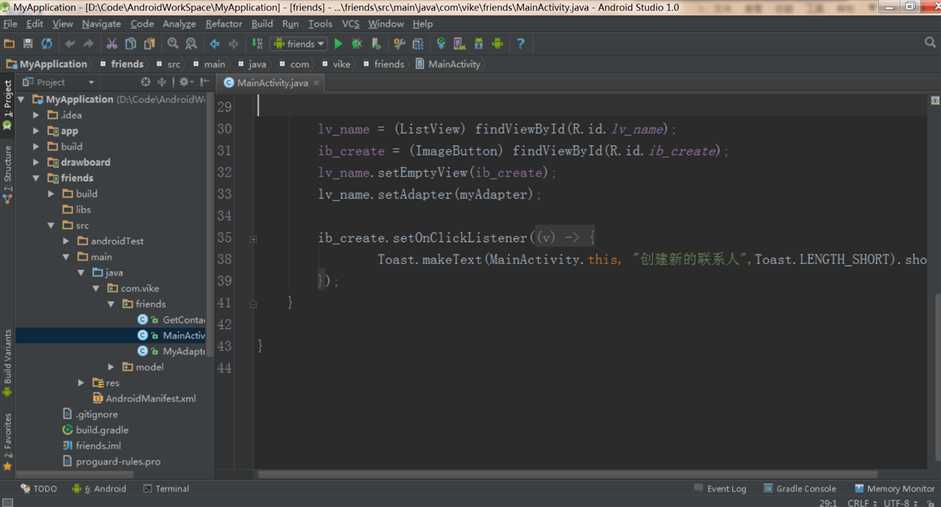Viewport: 941px width, 507px height.
Task: Click the Redo arrow icon
Action: pos(88,43)
